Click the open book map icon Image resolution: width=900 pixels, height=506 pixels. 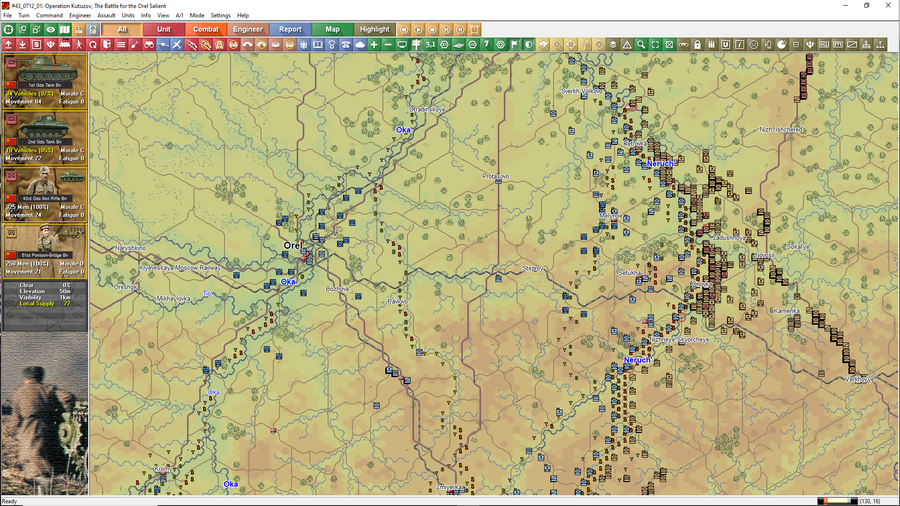64,30
